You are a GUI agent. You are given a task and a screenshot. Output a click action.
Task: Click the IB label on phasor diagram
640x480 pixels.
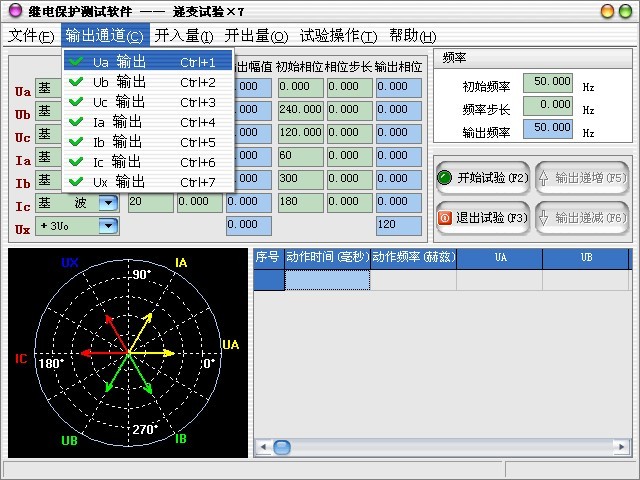pyautogui.click(x=181, y=439)
